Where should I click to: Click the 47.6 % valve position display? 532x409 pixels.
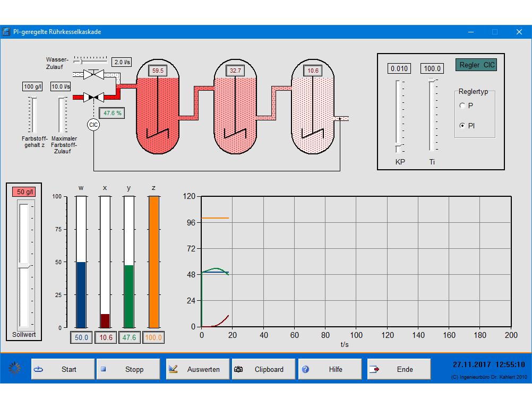tap(112, 113)
